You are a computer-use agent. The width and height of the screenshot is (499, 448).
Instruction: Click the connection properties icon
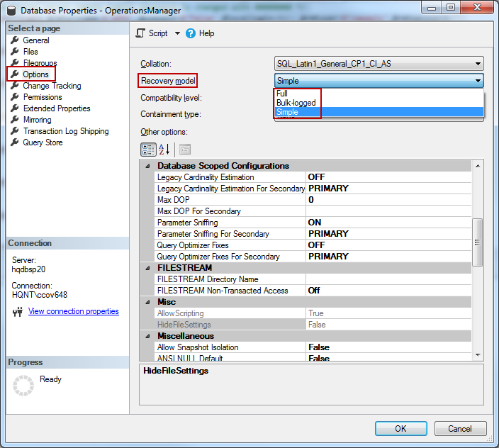tap(18, 312)
